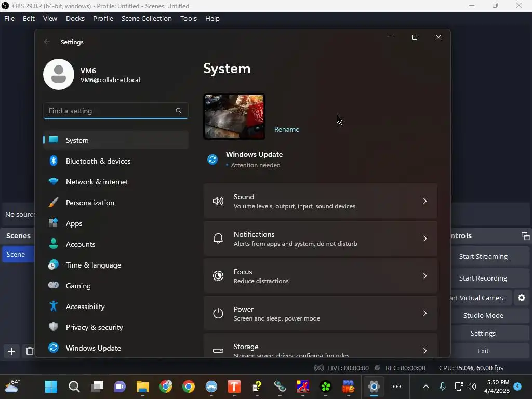Click the Find a setting search box
The width and height of the screenshot is (532, 399).
116,111
